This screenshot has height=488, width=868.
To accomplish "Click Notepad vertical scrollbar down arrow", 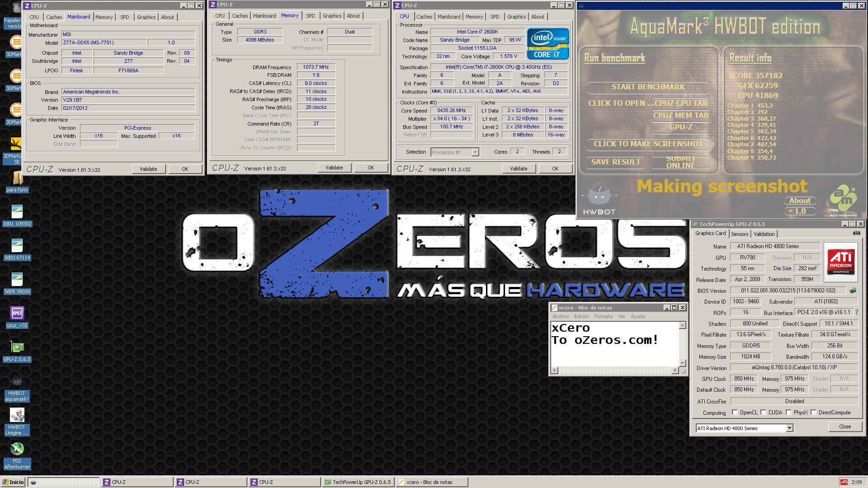I will pos(683,363).
